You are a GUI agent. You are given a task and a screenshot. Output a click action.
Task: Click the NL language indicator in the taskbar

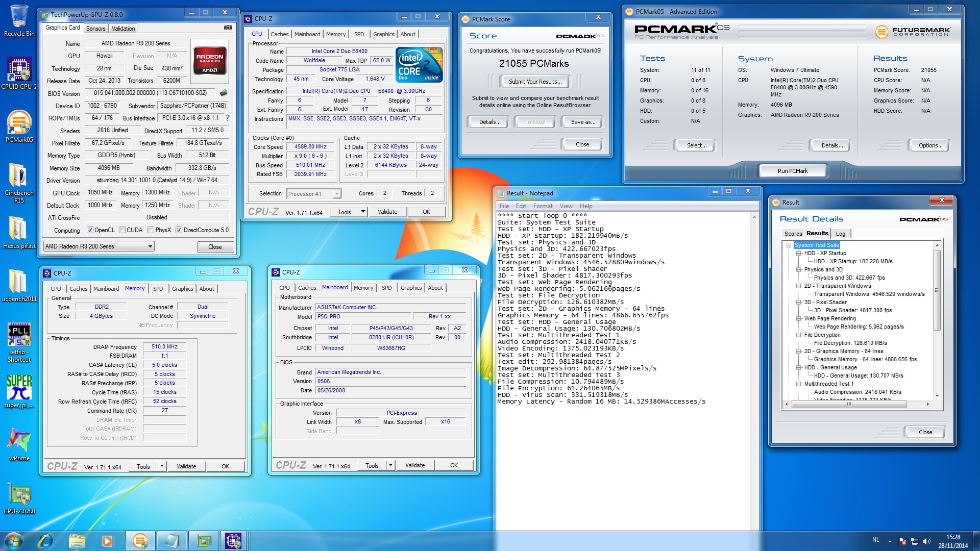876,540
